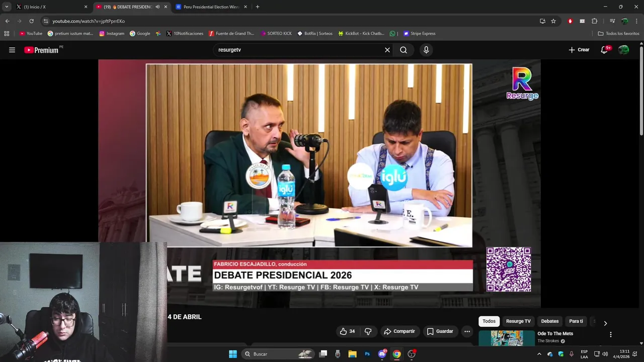Open YouTube bookmark in bar
The height and width of the screenshot is (362, 644).
(31, 34)
